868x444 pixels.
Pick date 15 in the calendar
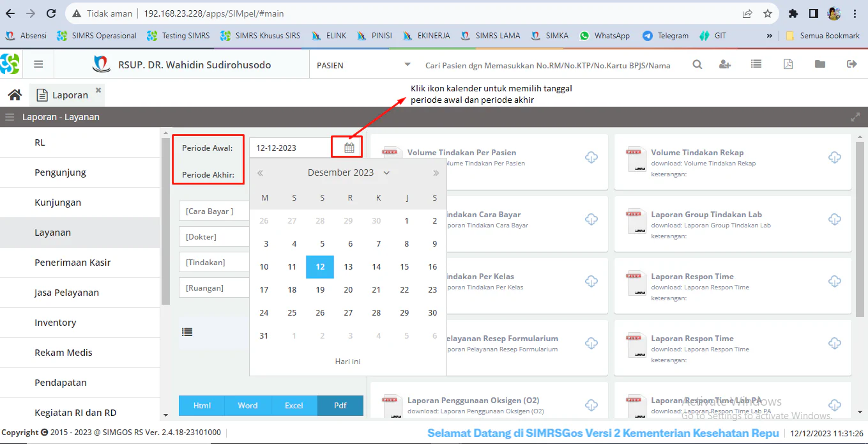[404, 267]
